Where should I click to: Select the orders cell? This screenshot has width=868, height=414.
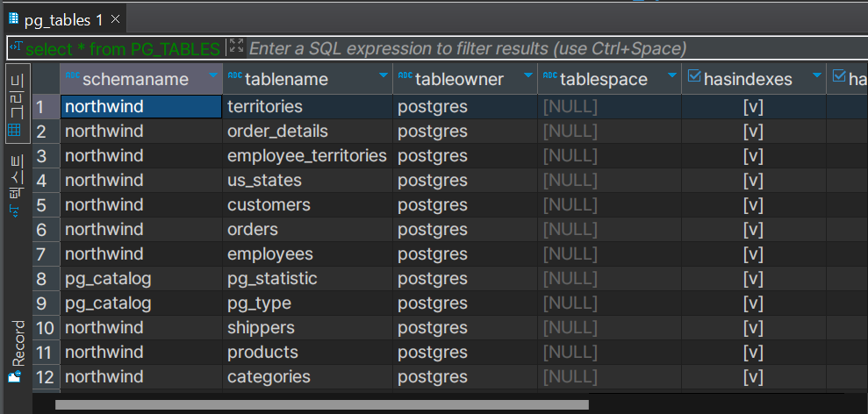(x=308, y=229)
